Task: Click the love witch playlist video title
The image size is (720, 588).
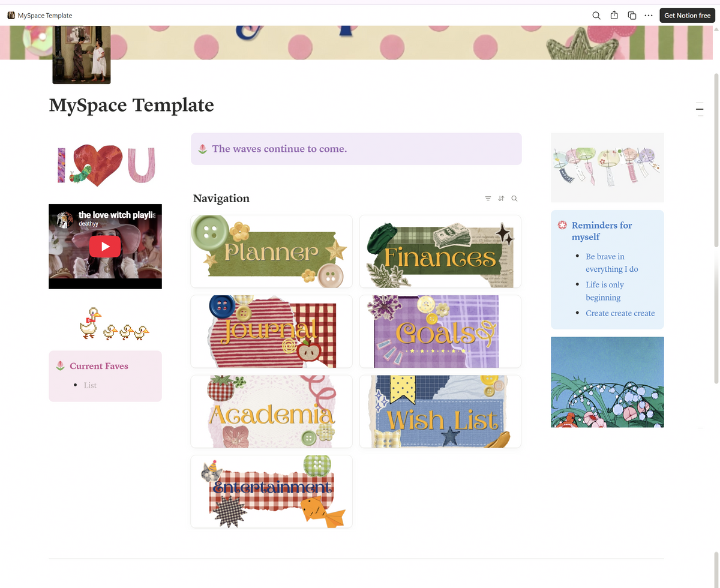Action: pos(117,214)
